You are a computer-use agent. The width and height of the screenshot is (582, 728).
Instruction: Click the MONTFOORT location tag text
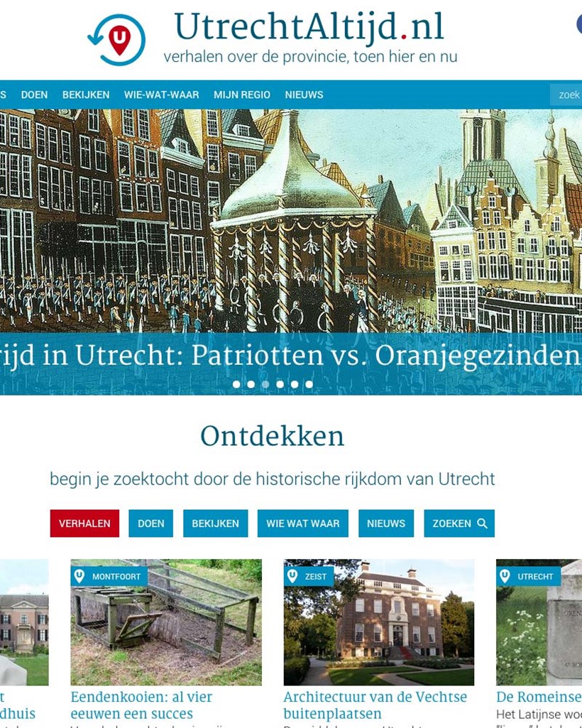[x=116, y=577]
